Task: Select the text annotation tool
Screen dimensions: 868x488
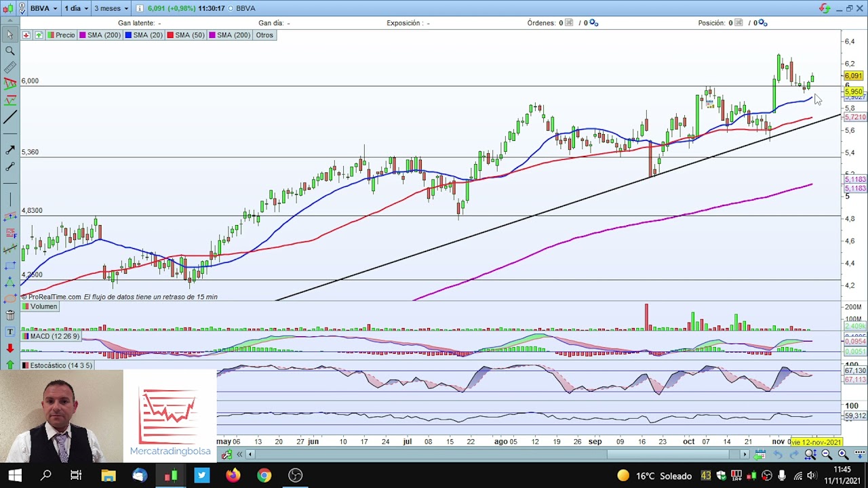Action: tap(10, 331)
